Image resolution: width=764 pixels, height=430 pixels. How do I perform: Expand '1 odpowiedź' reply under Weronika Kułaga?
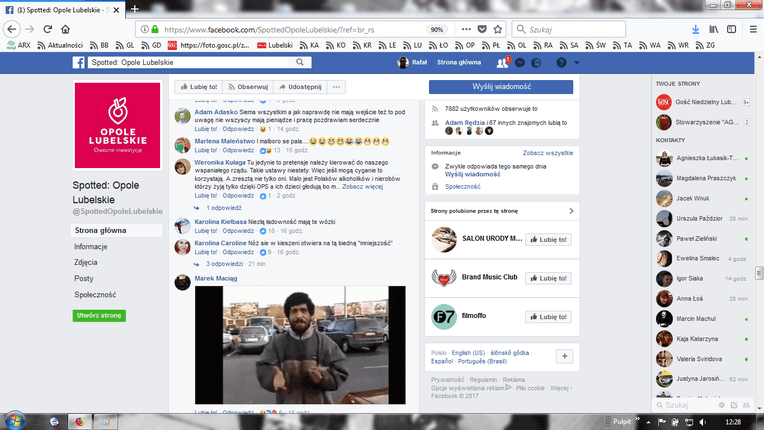(224, 208)
